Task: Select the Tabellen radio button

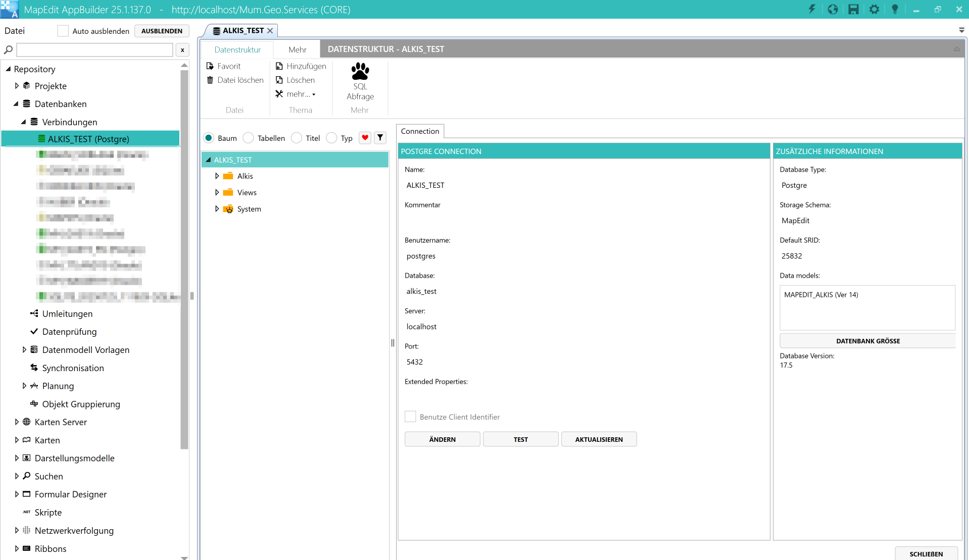Action: pos(249,138)
